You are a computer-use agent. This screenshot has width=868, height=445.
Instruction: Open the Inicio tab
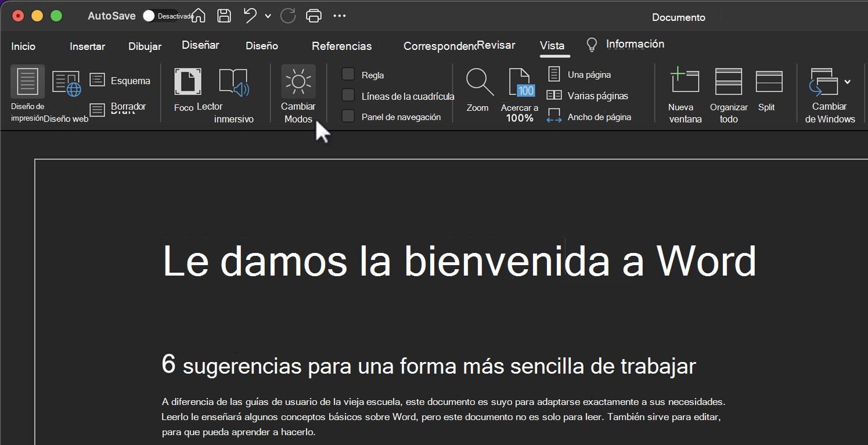click(23, 46)
